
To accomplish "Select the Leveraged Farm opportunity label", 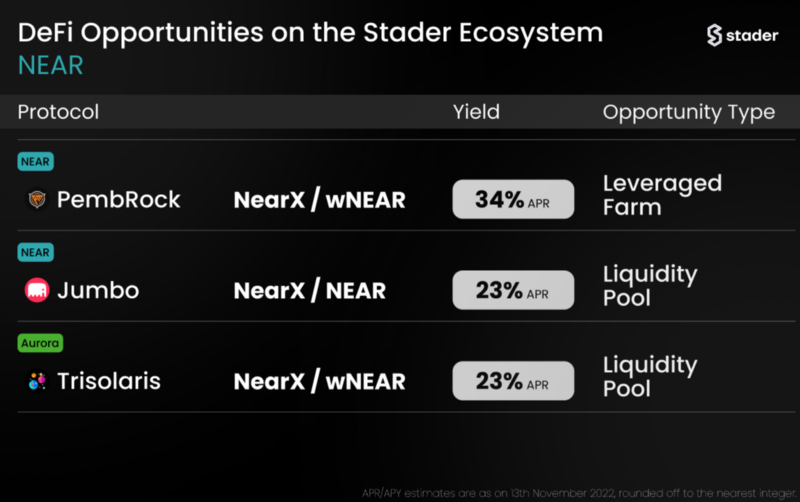I will (x=662, y=195).
